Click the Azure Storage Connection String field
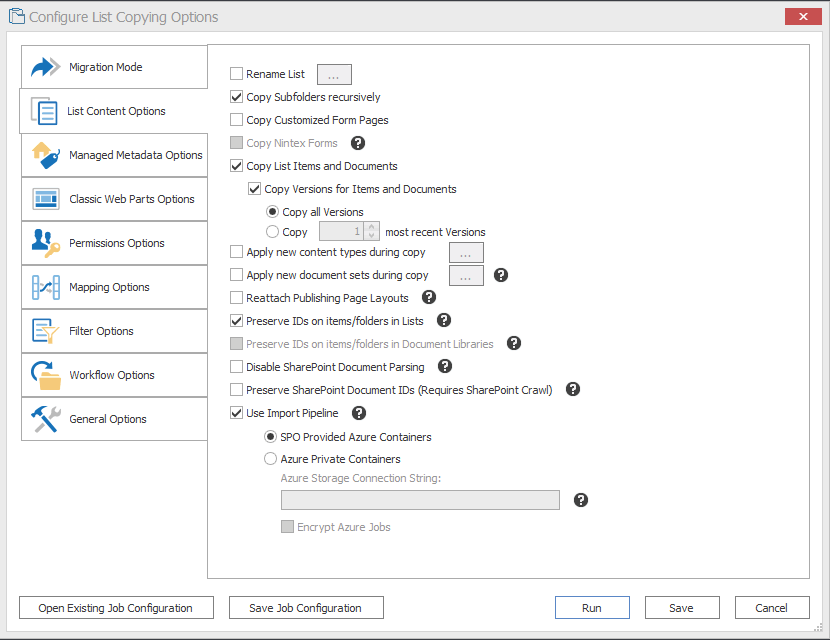 point(420,499)
